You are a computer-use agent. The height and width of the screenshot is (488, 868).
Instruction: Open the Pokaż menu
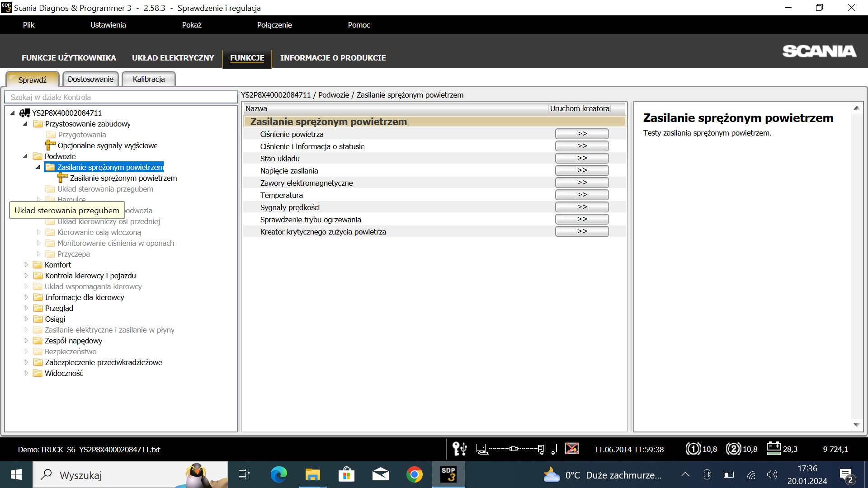point(192,25)
